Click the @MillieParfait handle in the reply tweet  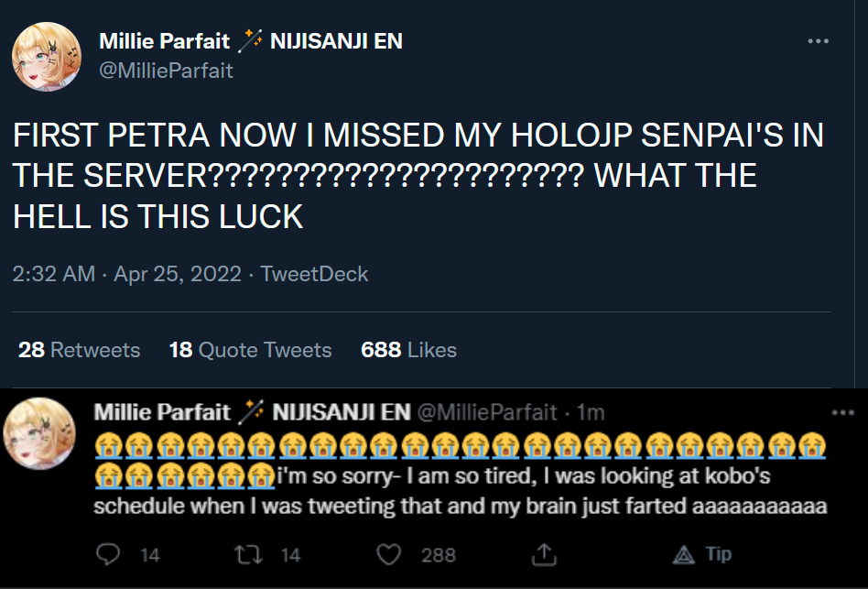pyautogui.click(x=487, y=413)
